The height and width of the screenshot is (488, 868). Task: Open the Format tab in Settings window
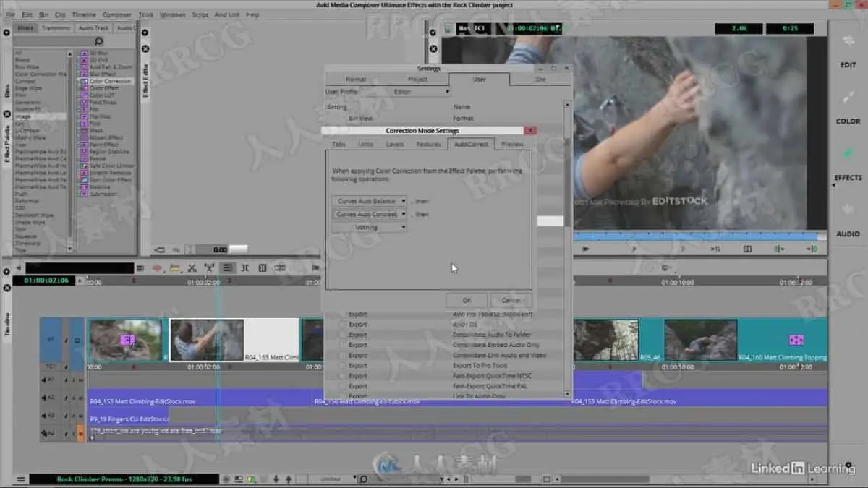pos(356,80)
